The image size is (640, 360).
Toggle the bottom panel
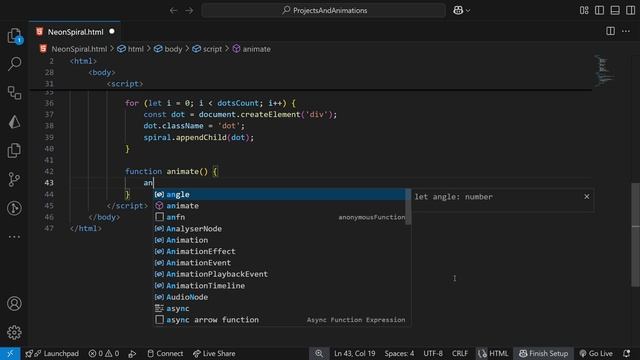tap(615, 11)
